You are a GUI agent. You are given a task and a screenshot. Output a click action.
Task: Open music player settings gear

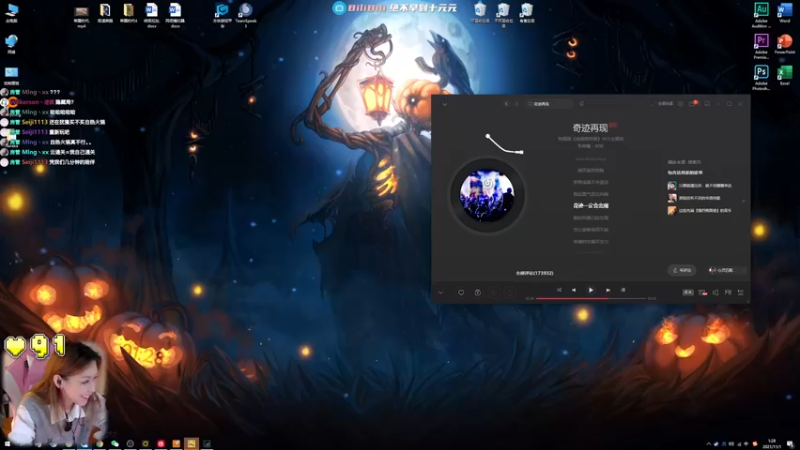(681, 104)
